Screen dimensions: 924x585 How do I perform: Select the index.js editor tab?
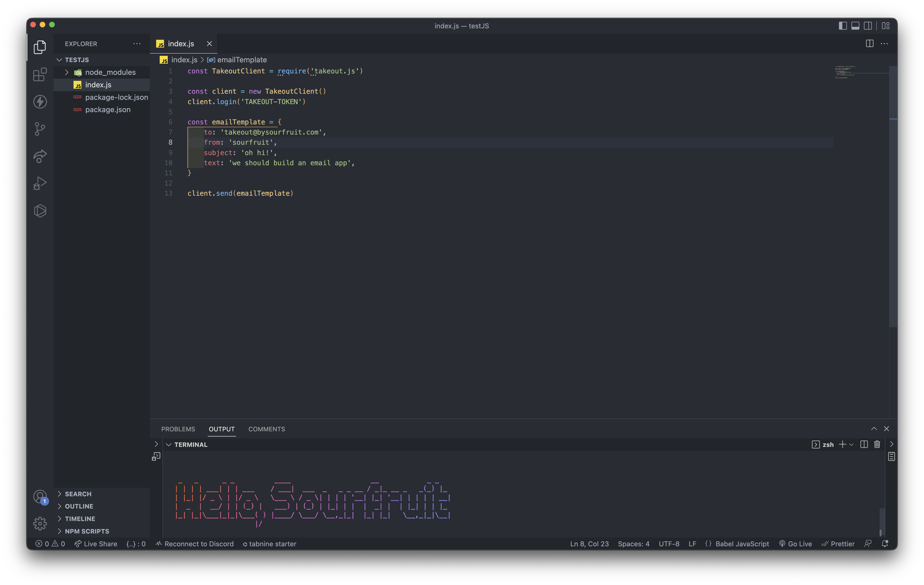click(x=181, y=44)
